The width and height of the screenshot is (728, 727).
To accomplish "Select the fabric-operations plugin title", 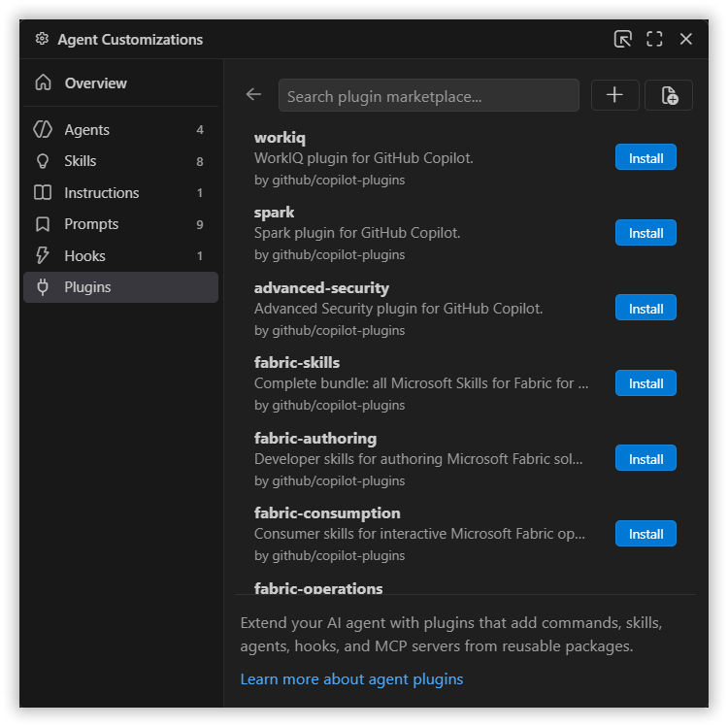I will coord(318,588).
